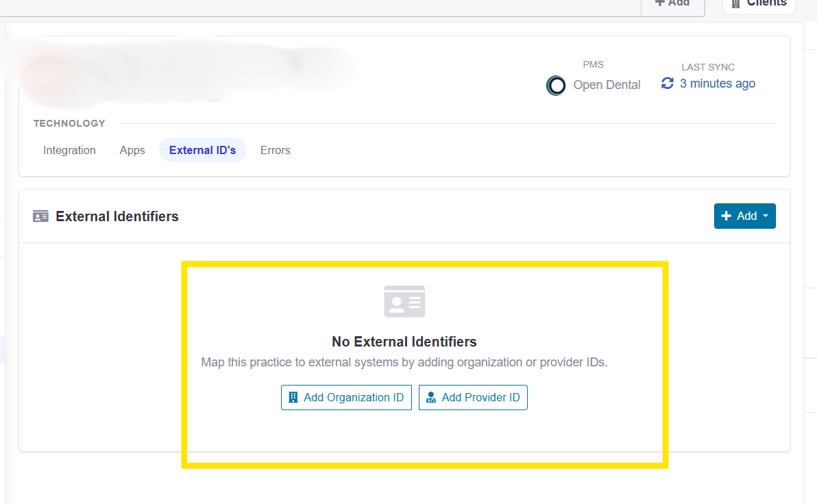Click the Open Dental logo icon
The width and height of the screenshot is (817, 504).
click(556, 86)
